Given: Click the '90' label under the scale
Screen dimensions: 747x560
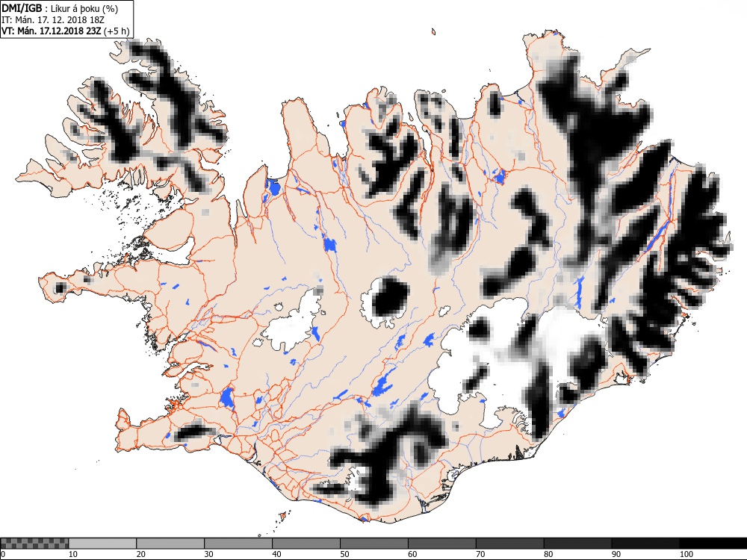Looking at the screenshot, I should click(616, 554).
